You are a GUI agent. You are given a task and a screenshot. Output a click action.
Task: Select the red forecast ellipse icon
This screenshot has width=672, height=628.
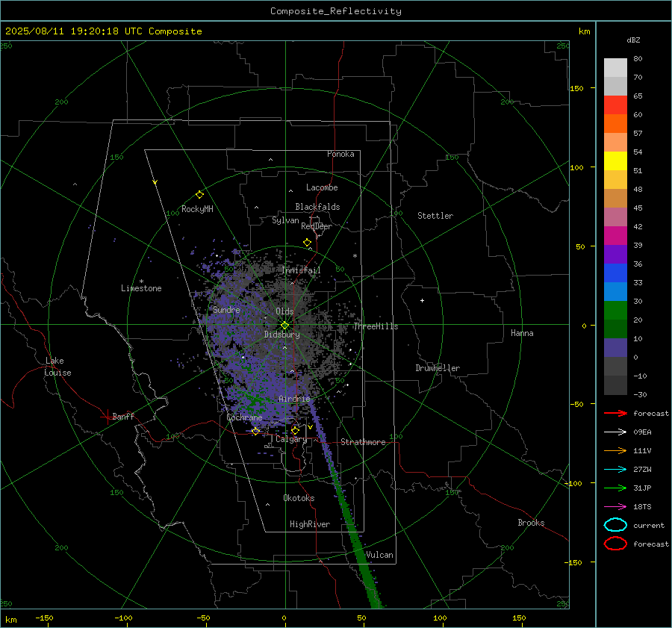[x=615, y=544]
